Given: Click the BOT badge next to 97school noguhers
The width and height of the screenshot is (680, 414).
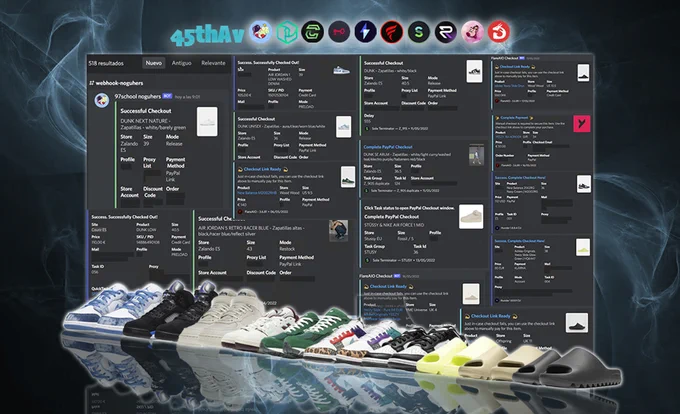Looking at the screenshot, I should [167, 96].
